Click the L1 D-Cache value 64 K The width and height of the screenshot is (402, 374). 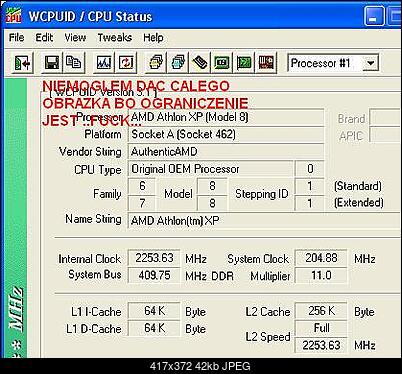pos(154,328)
